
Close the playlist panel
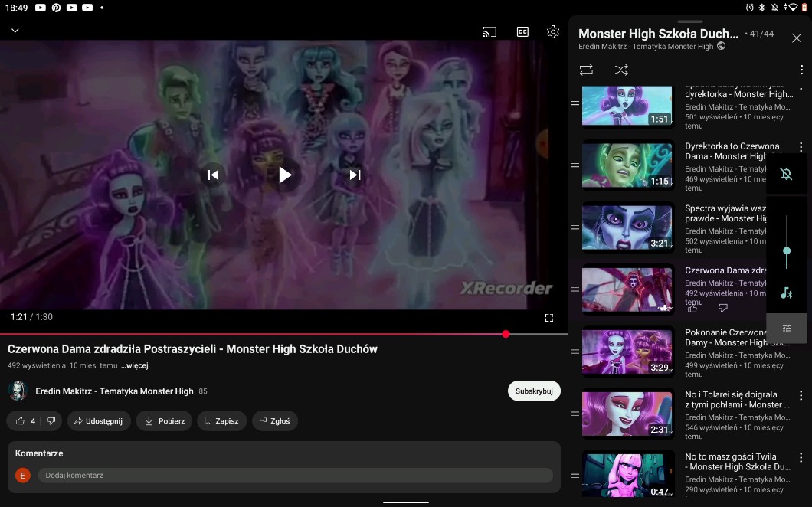[x=797, y=38]
